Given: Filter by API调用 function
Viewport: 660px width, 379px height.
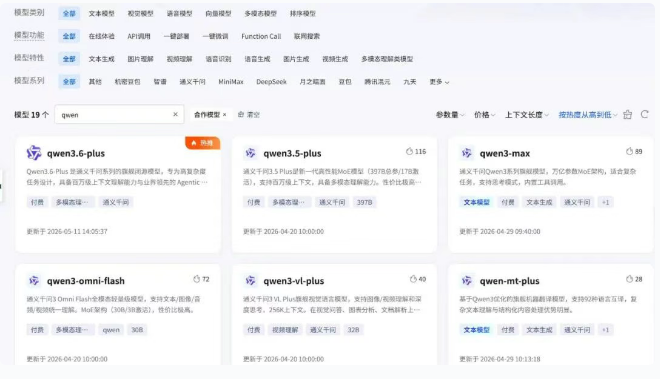Looking at the screenshot, I should click(x=139, y=36).
